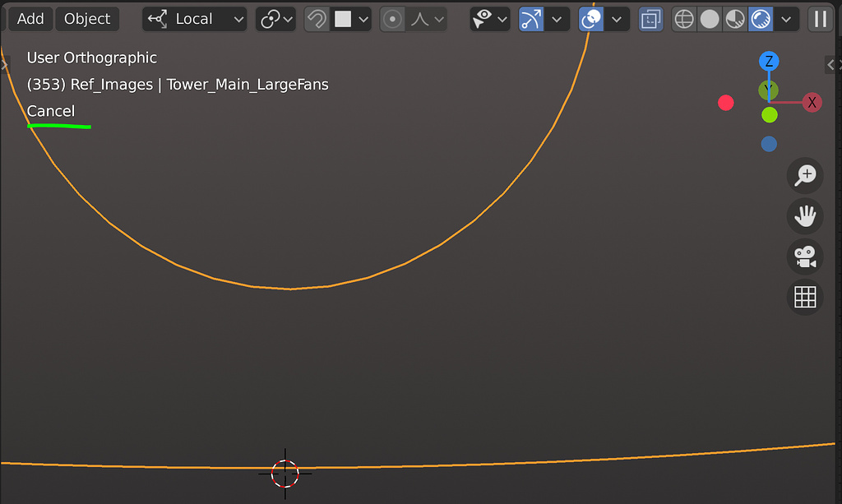Click the Cancel text in viewport
Screen dimensions: 842x504
point(51,111)
